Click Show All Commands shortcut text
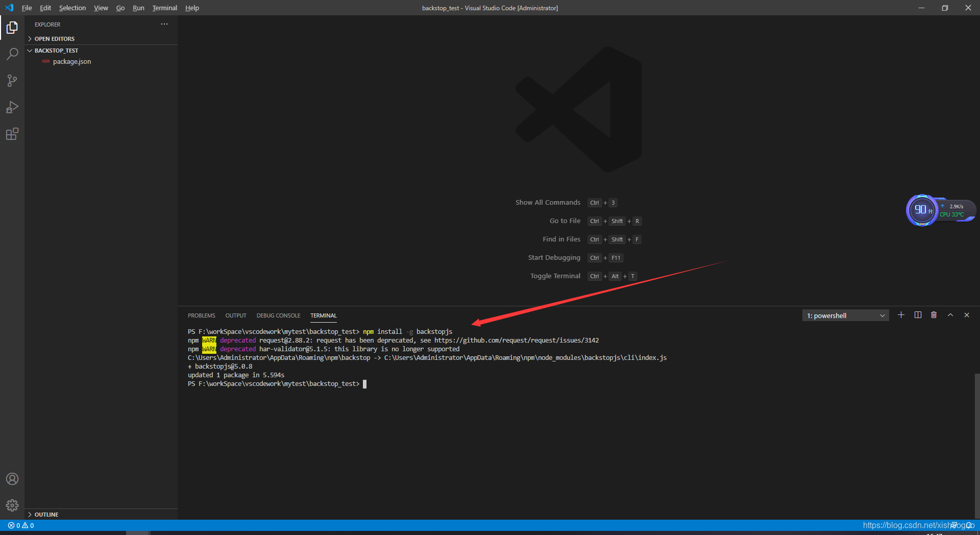This screenshot has height=535, width=980. (x=548, y=203)
